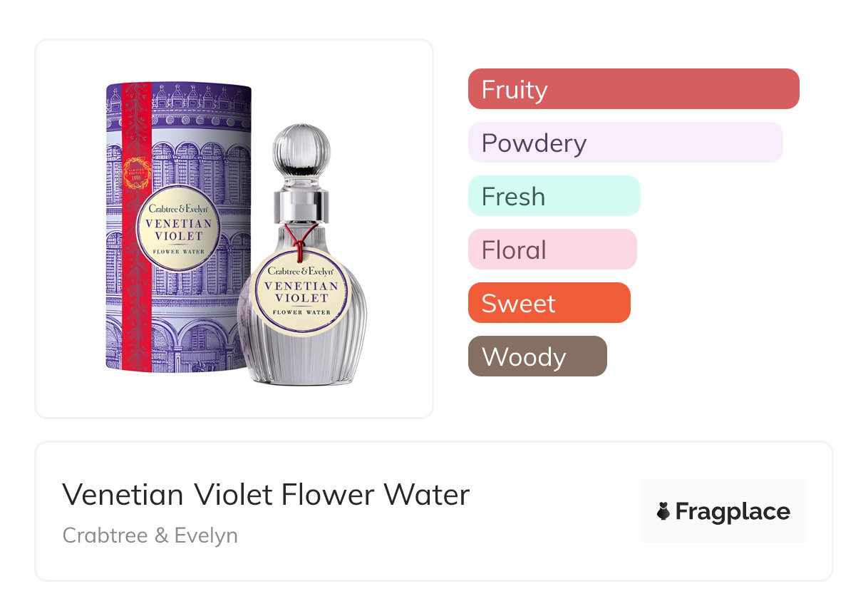Click the brown Woody scent bar
Screen dimensions: 868x616
(x=537, y=356)
